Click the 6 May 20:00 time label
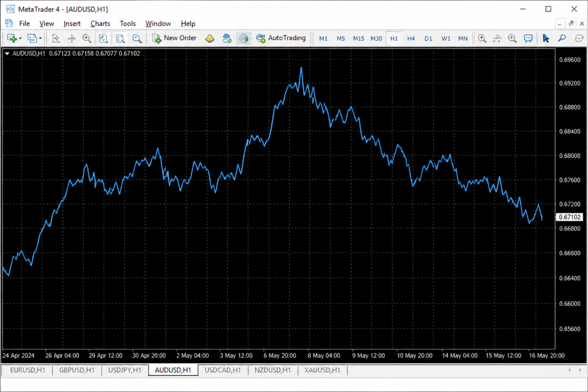This screenshot has width=588, height=392. tap(280, 355)
